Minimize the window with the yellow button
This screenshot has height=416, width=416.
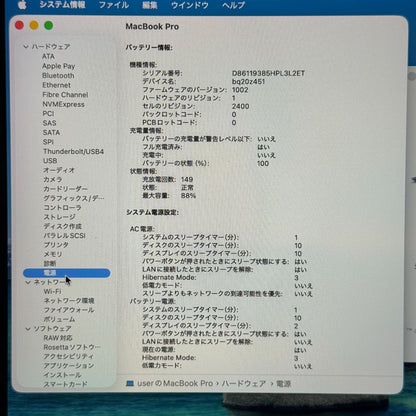(34, 25)
